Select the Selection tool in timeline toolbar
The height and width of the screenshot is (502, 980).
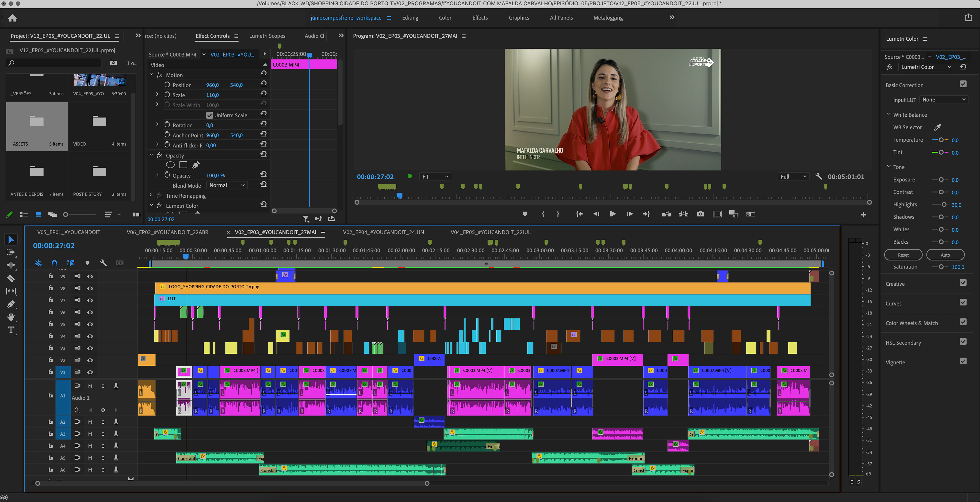click(x=11, y=240)
